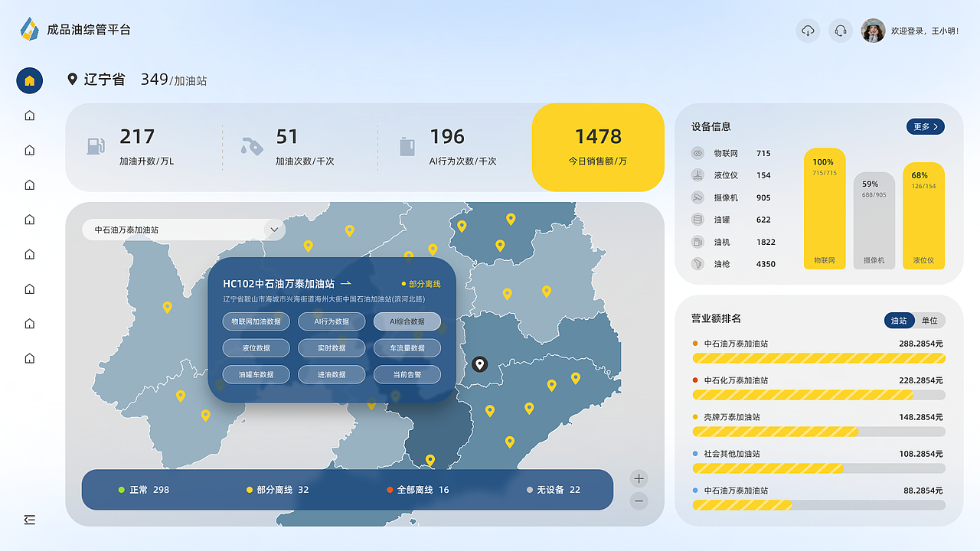Click progress bar under 社会其他加油站

818,468
